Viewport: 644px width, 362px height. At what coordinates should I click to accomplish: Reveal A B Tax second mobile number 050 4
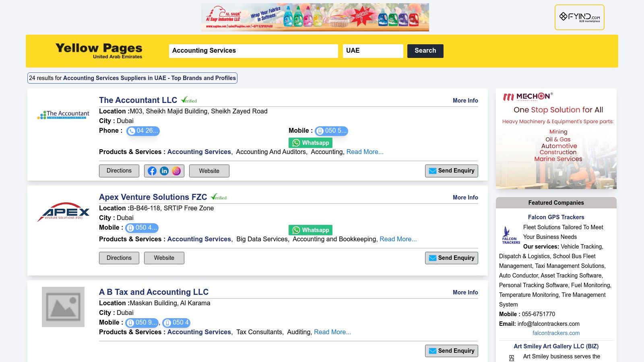coord(176,323)
